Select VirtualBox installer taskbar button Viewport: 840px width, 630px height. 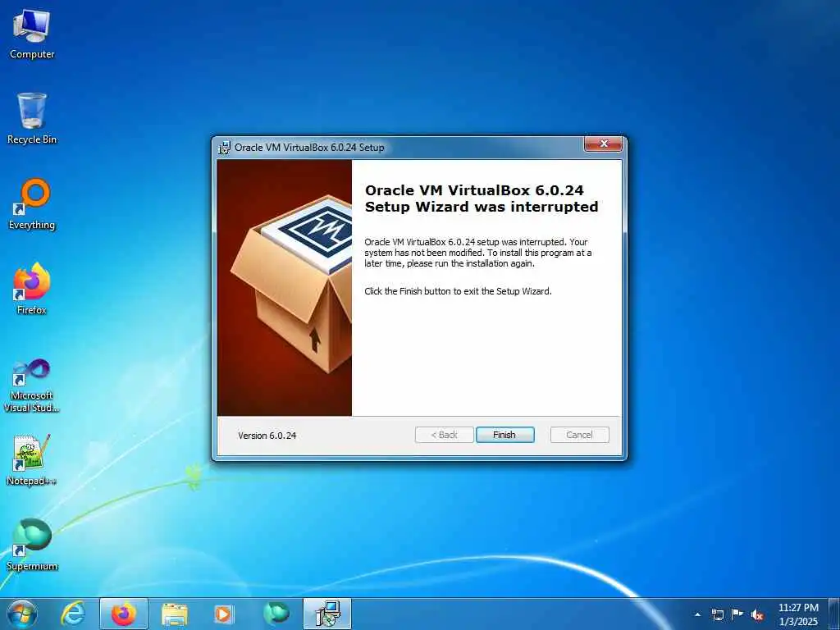(x=326, y=614)
